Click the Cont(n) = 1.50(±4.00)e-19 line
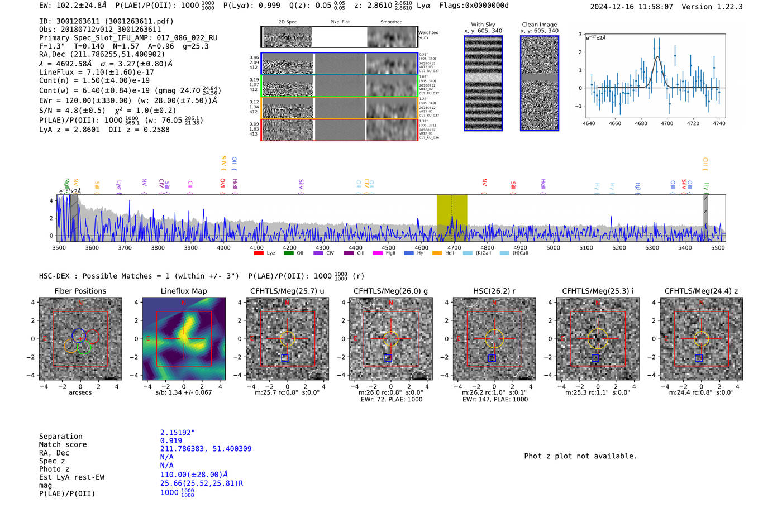The height and width of the screenshot is (532, 782). [x=94, y=80]
